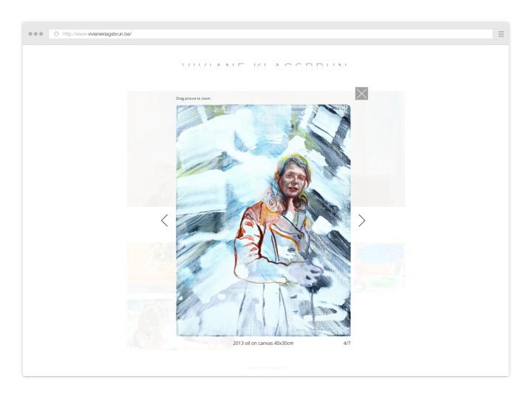Open the browser hamburger menu

(501, 34)
